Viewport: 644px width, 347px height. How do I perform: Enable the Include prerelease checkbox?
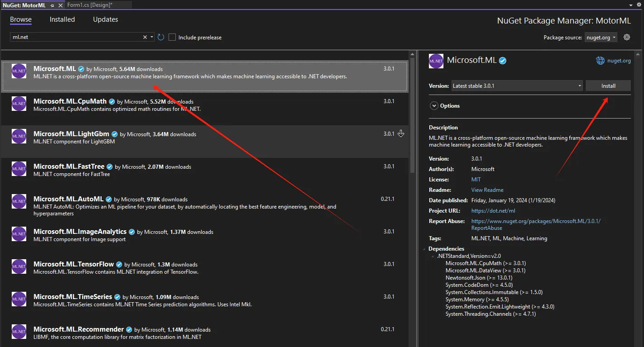[172, 37]
